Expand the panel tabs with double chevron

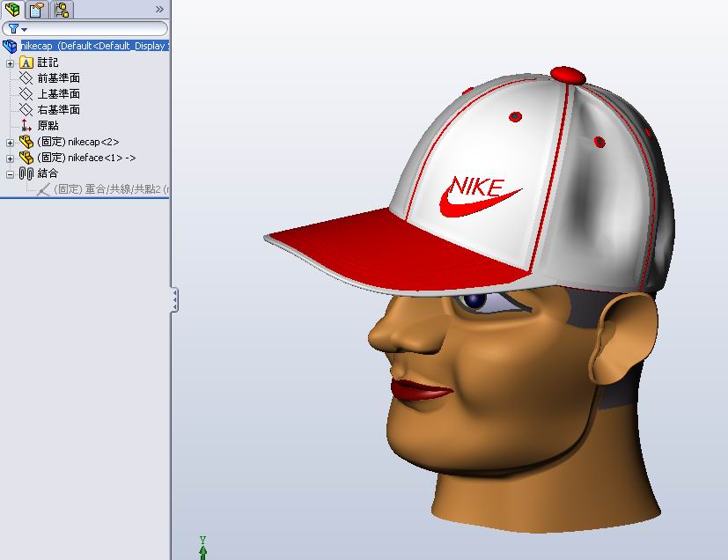(x=159, y=9)
